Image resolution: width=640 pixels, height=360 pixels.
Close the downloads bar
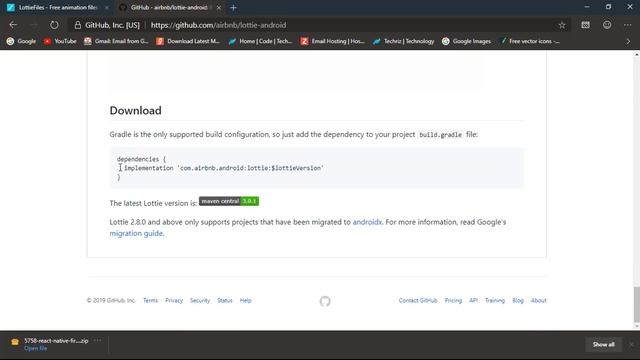631,344
